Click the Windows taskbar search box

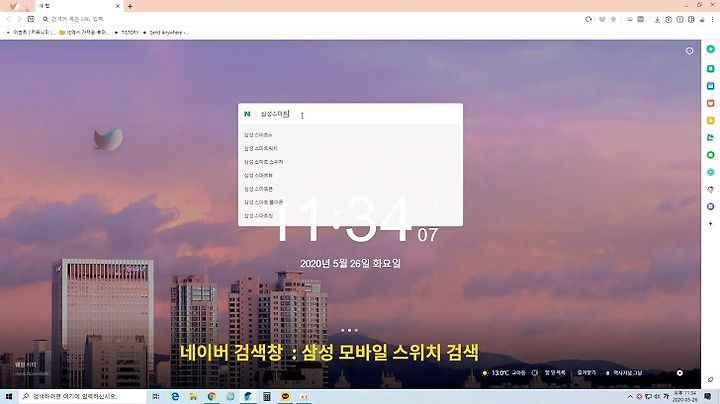83,396
